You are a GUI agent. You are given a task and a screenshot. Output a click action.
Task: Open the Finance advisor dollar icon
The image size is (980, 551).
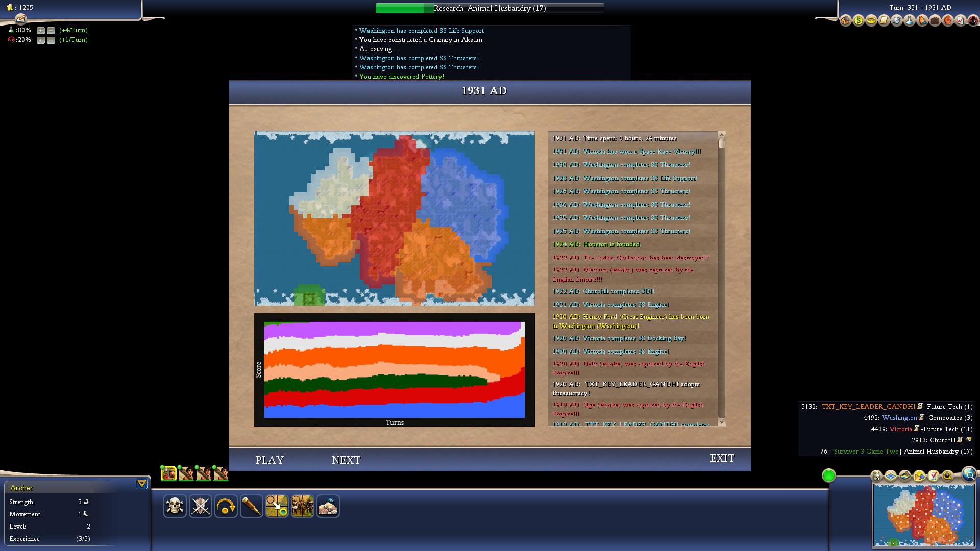859,21
